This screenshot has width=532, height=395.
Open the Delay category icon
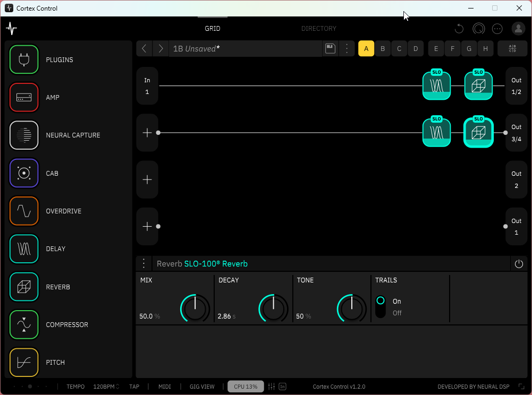click(x=24, y=249)
